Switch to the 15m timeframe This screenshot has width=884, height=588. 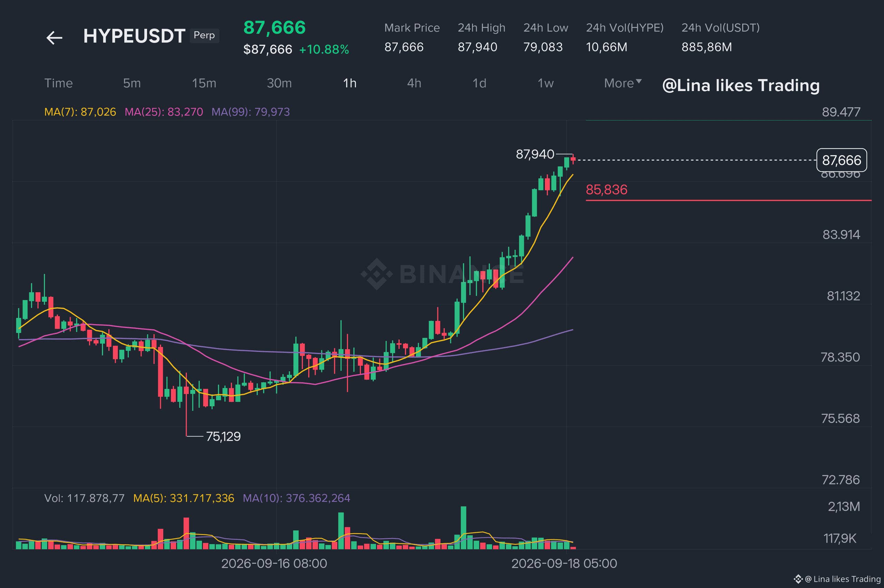pyautogui.click(x=204, y=83)
